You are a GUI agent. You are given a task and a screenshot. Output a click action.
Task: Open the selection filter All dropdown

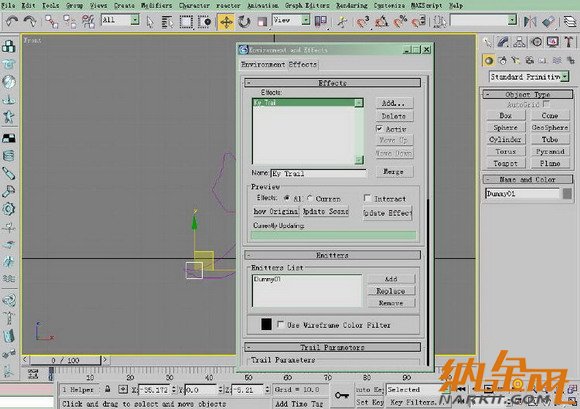(x=135, y=20)
